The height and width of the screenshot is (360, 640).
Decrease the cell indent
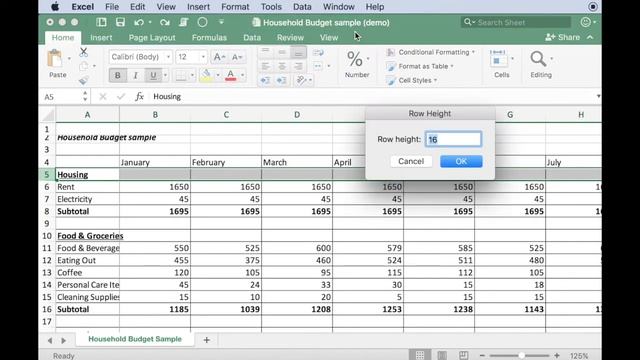[265, 80]
